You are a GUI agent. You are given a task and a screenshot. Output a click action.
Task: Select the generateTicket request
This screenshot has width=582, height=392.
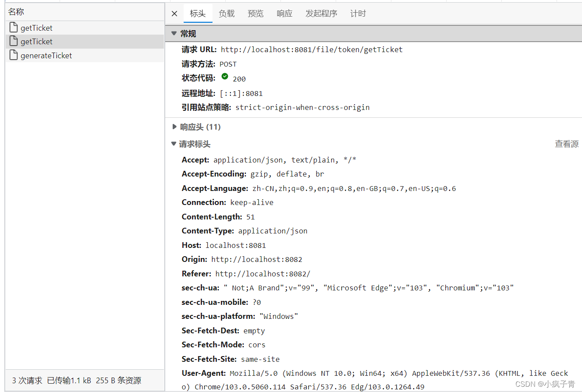coord(85,56)
